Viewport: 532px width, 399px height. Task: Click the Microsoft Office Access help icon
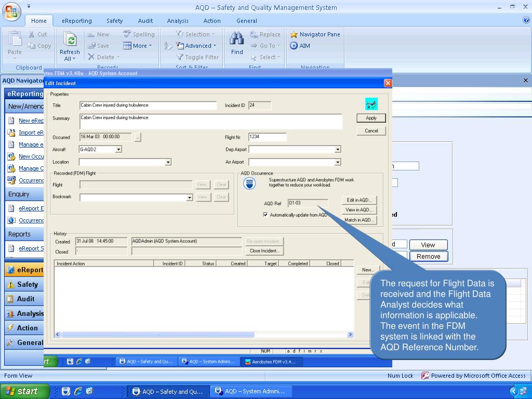pyautogui.click(x=526, y=20)
